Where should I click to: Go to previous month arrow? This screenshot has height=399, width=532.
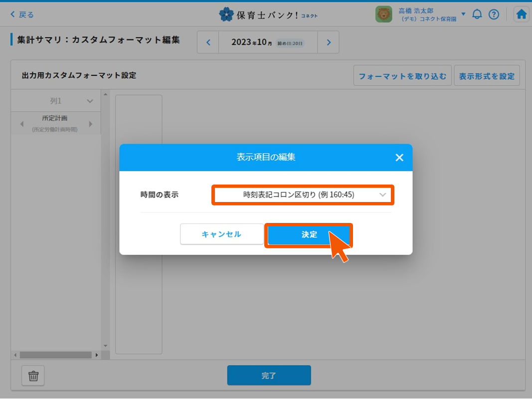(x=208, y=42)
